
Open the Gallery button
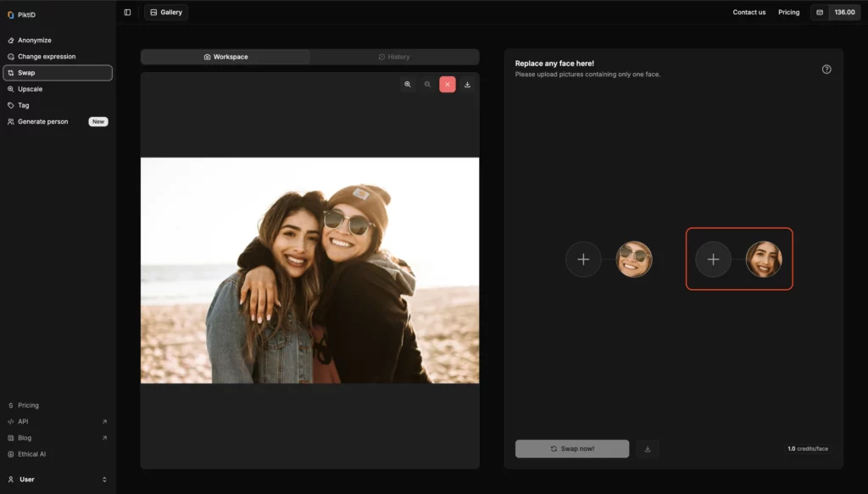(x=166, y=13)
